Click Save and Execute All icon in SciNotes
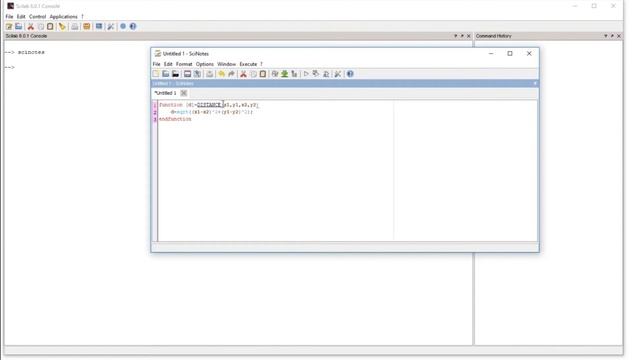Viewport: 640px width, 360px height. (x=326, y=74)
